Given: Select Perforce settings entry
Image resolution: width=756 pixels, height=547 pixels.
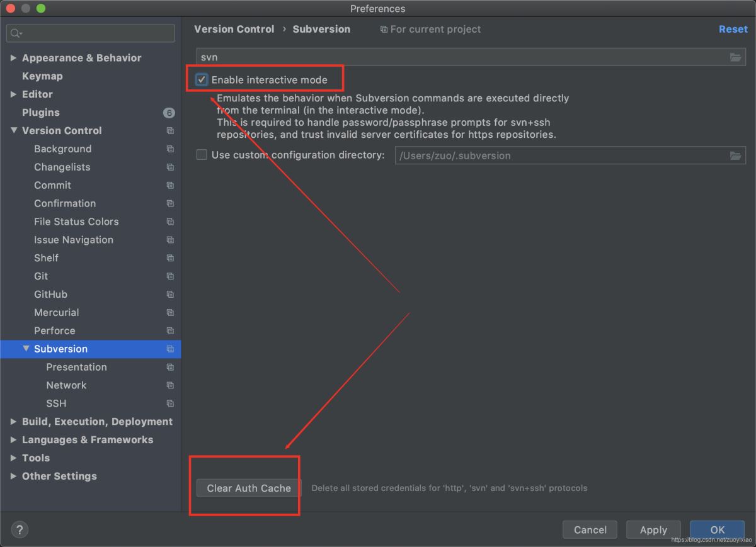Looking at the screenshot, I should click(54, 331).
